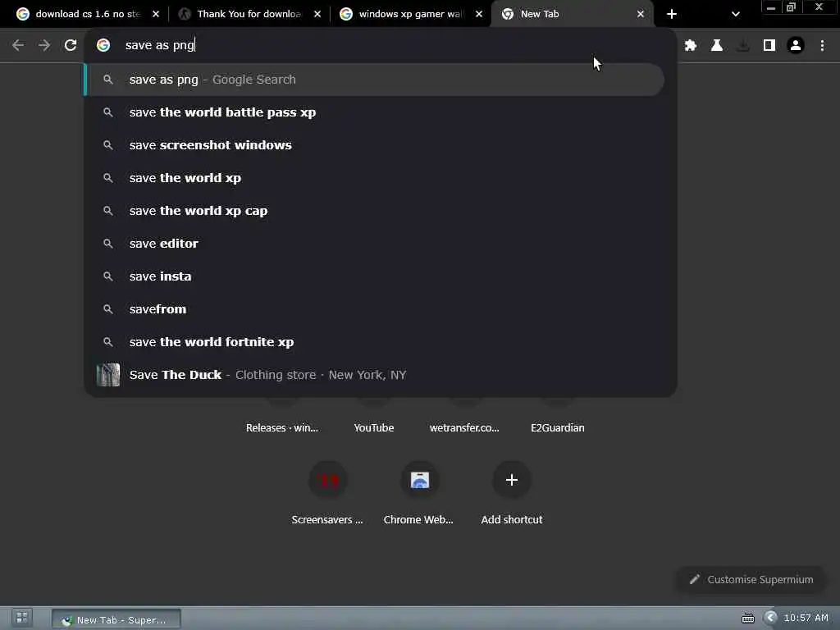840x630 pixels.
Task: Open the E2Guardian shortcut
Action: (558, 428)
